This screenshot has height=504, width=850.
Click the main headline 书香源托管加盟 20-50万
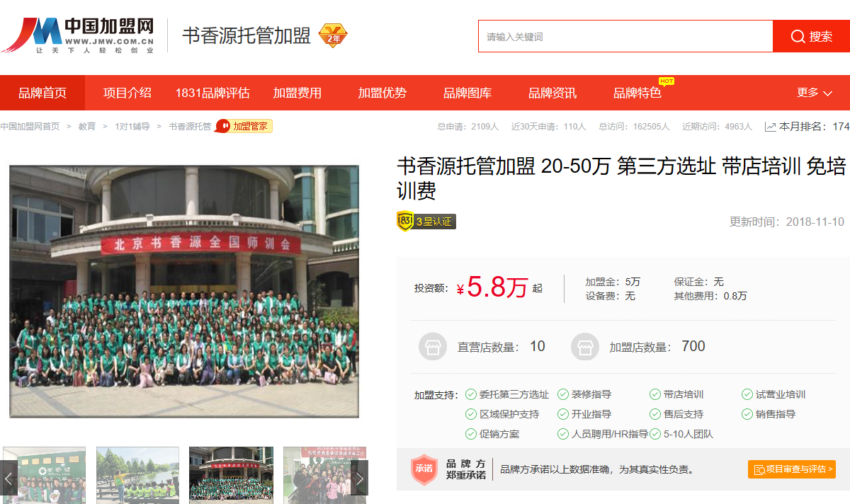[x=621, y=178]
